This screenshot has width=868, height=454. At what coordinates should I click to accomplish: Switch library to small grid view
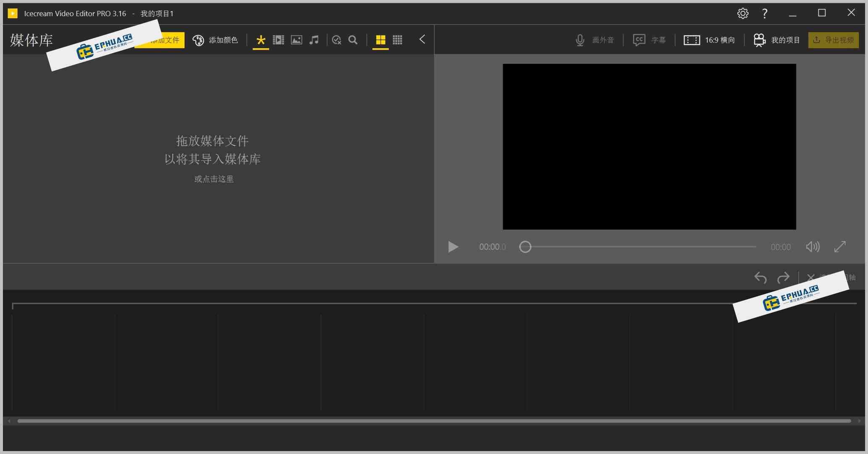point(397,40)
